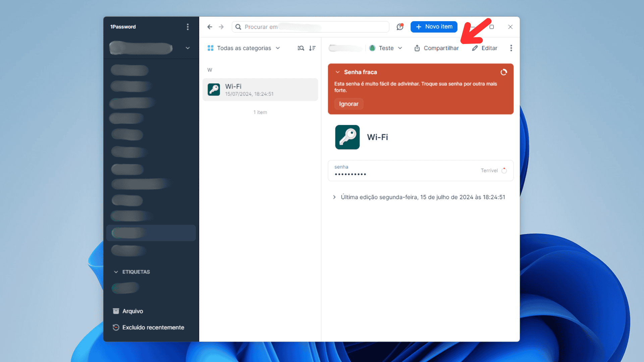Click the find-in-list search icon
This screenshot has width=644, height=362.
pyautogui.click(x=301, y=48)
